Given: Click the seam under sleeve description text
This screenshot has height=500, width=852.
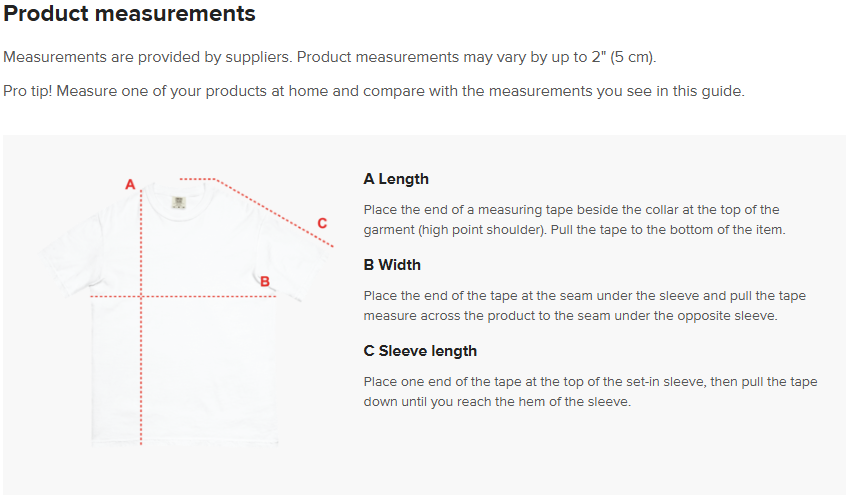Looking at the screenshot, I should coord(585,305).
